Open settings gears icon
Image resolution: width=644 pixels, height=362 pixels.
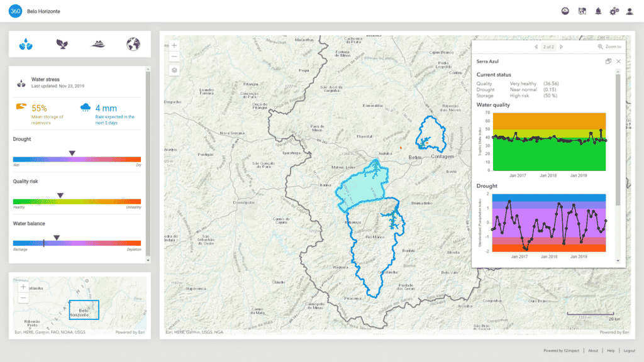(x=614, y=11)
